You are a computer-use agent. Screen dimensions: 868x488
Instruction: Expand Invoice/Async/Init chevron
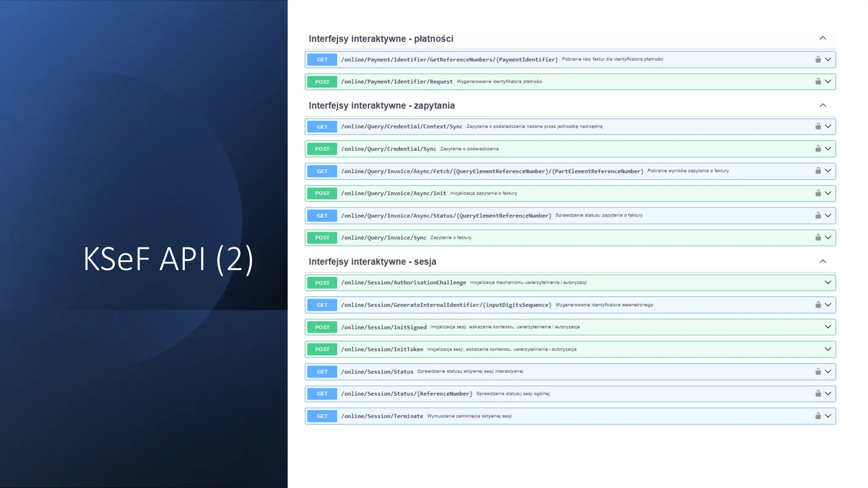click(828, 193)
